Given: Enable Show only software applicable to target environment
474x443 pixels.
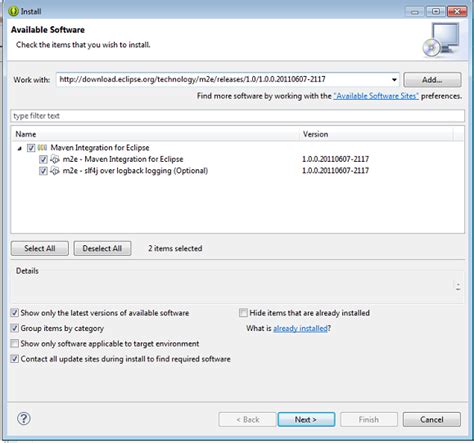Looking at the screenshot, I should coord(14,343).
